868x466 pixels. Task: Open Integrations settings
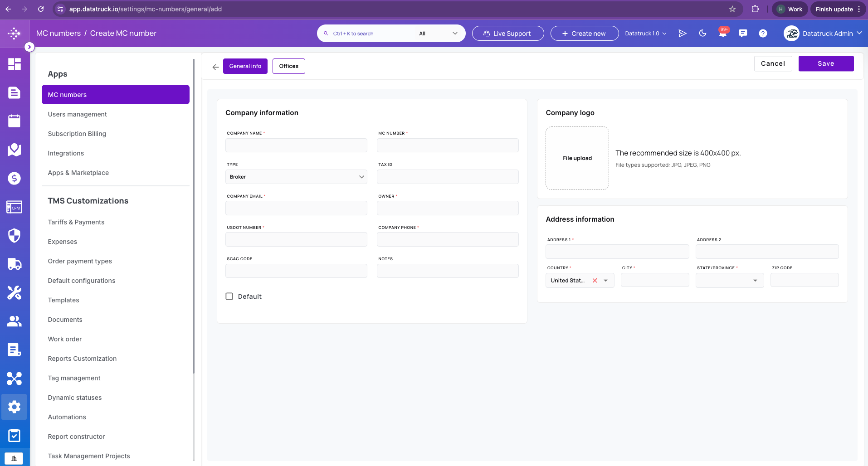66,153
